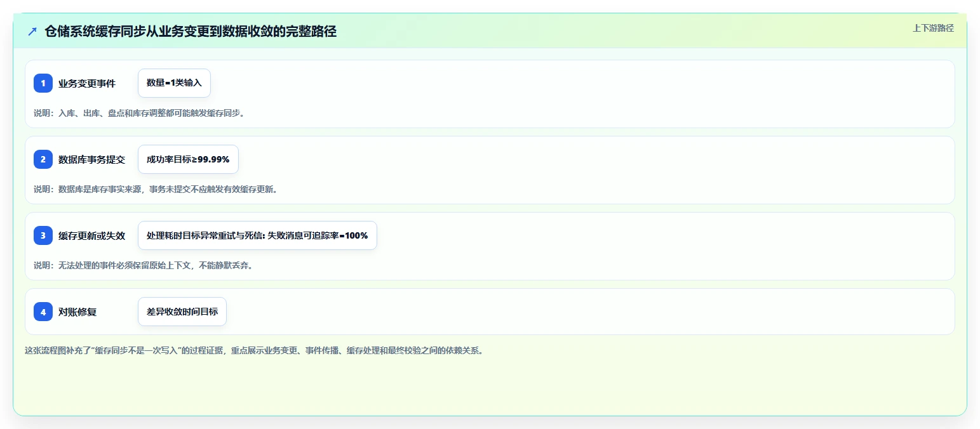Click the 数据库事务提交 step title
This screenshot has width=980, height=429.
91,159
